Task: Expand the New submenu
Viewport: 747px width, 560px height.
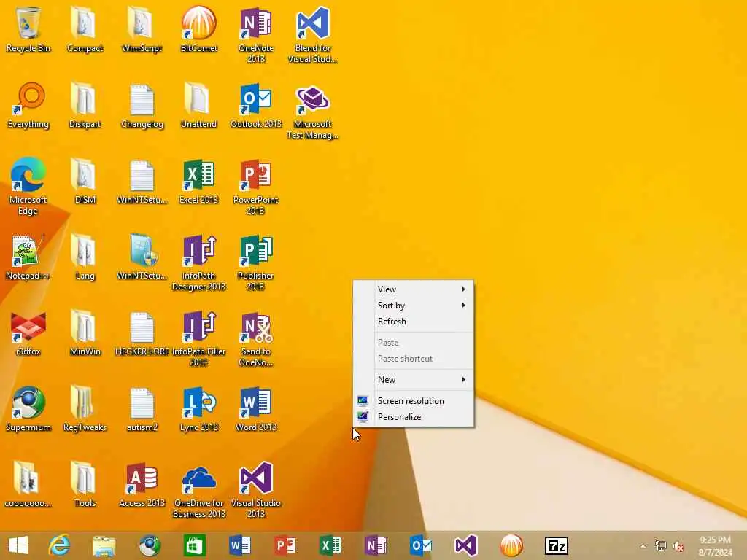Action: pos(413,379)
